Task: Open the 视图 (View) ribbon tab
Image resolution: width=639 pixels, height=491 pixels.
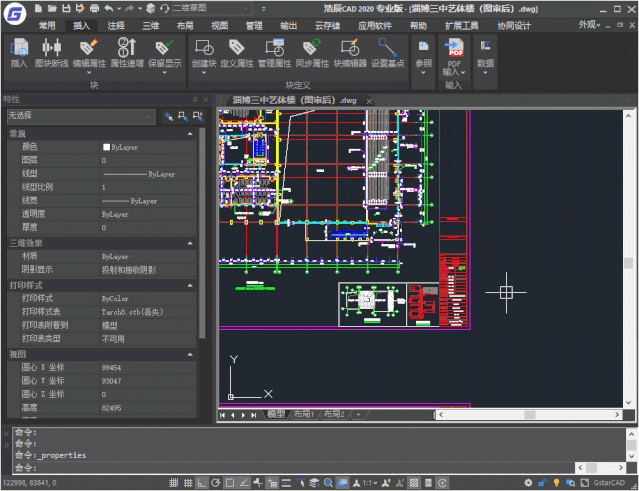Action: (x=220, y=25)
